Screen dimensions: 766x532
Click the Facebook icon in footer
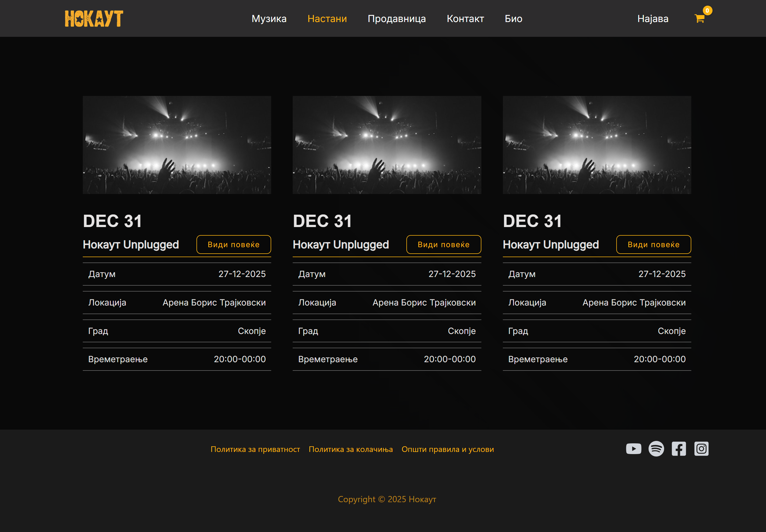click(679, 449)
